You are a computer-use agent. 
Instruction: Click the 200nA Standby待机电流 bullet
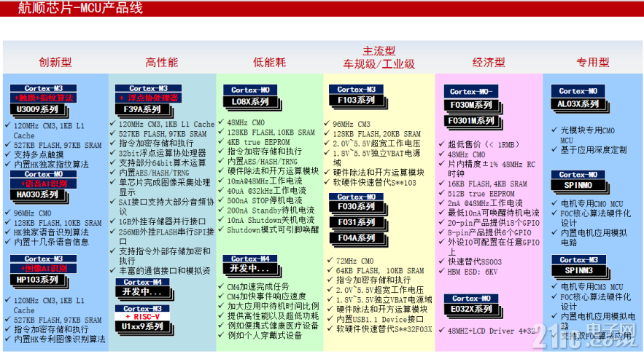(x=271, y=211)
